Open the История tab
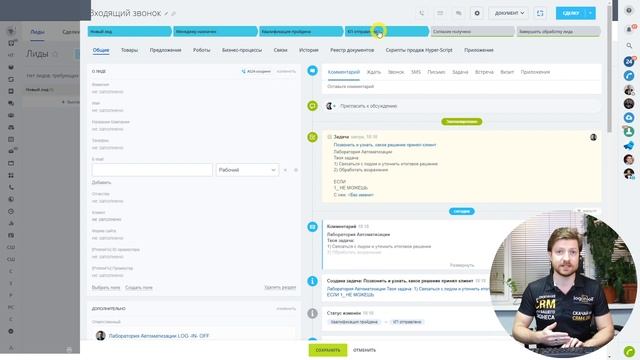This screenshot has height=360, width=640. point(309,50)
